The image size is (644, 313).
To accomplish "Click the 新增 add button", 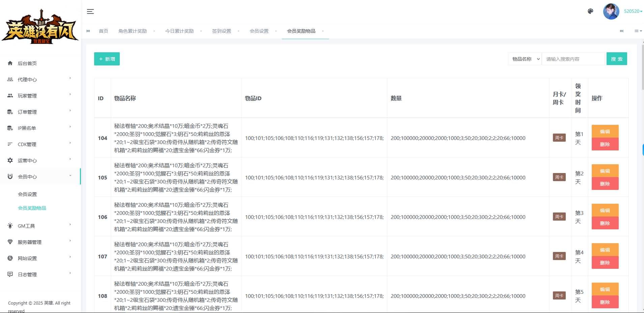I will pos(107,59).
